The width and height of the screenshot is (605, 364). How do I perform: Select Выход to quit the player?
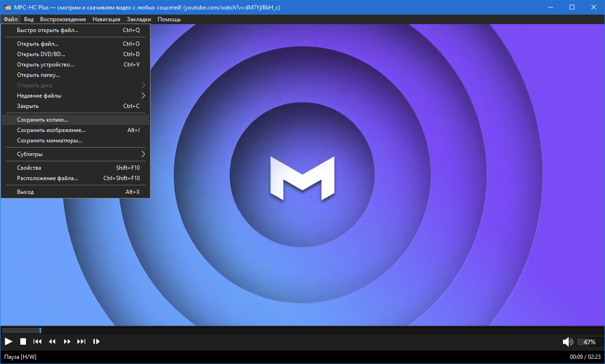click(76, 192)
